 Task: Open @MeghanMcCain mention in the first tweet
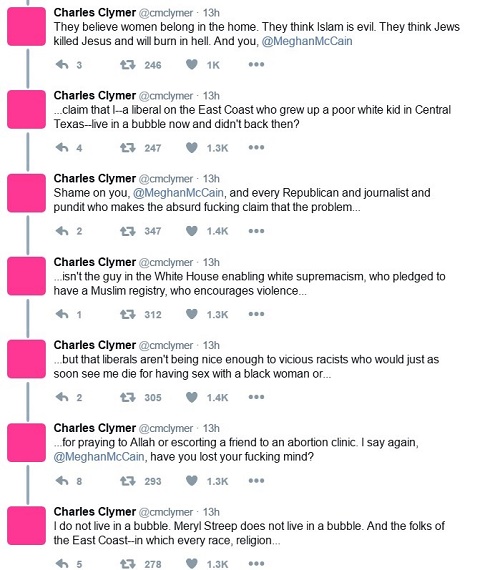[x=307, y=41]
